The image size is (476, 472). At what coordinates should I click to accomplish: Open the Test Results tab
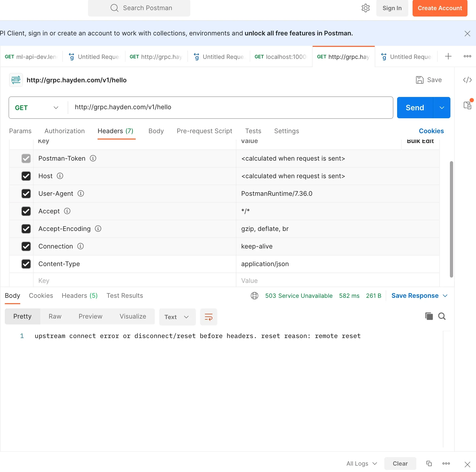[x=125, y=296]
